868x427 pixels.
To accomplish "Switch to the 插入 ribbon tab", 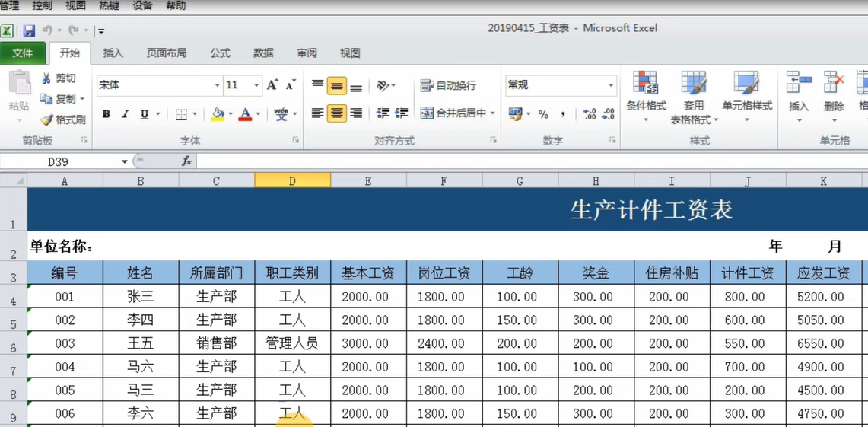I will 113,53.
